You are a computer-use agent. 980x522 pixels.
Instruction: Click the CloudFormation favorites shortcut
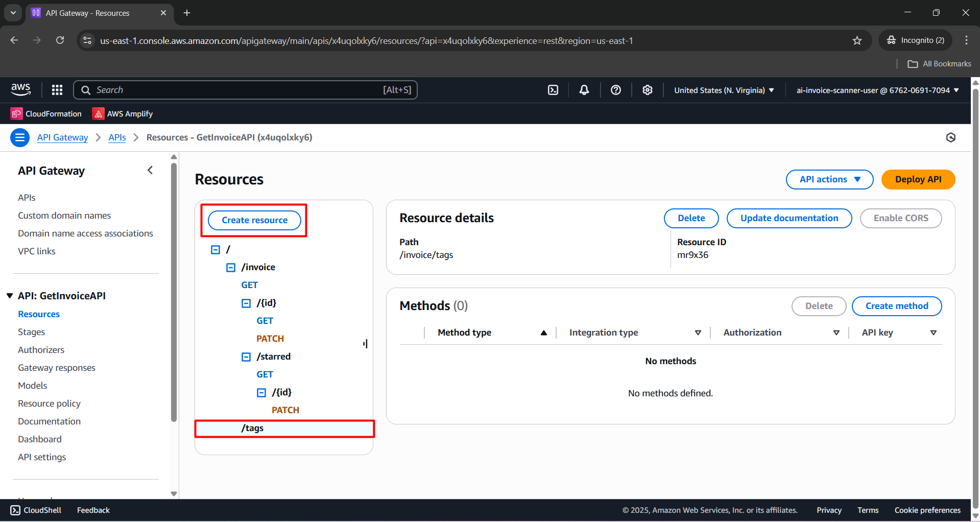click(x=46, y=113)
